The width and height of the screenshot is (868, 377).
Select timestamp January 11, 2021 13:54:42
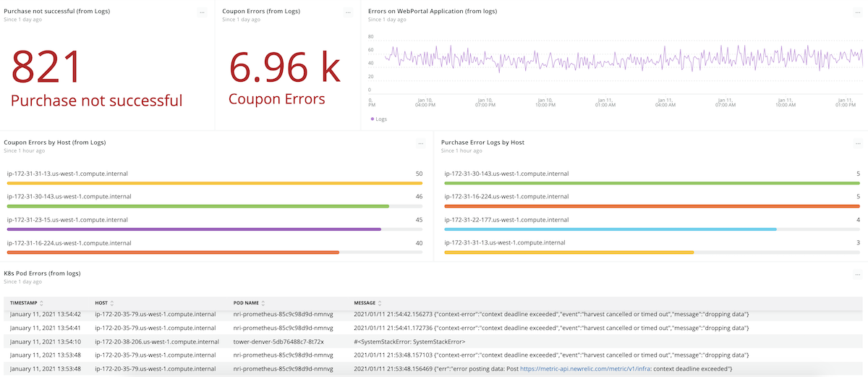[46, 314]
